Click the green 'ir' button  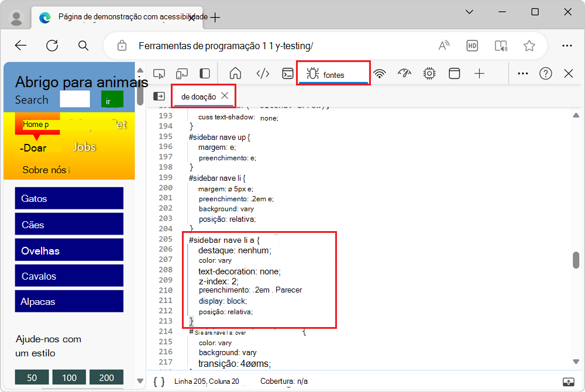coord(112,99)
